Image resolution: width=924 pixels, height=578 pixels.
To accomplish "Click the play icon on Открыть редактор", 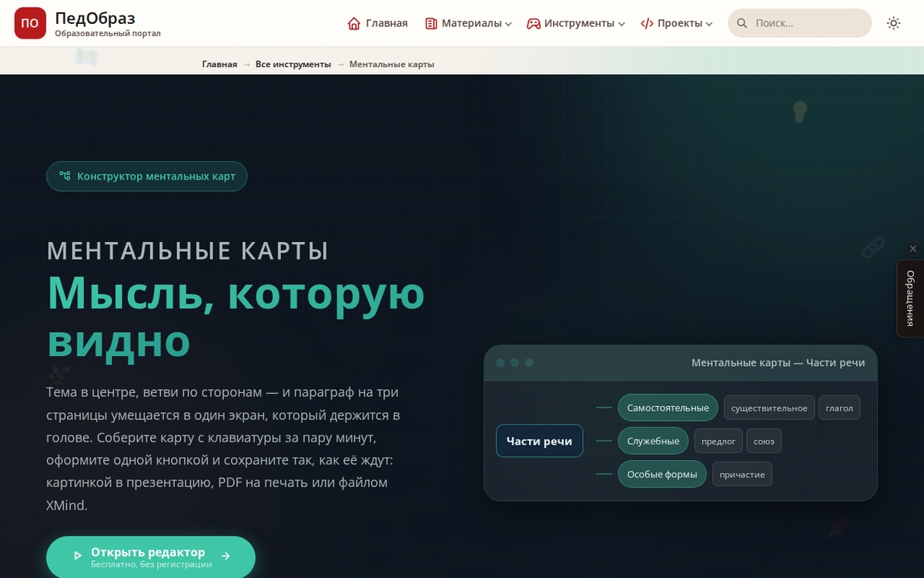I will click(x=77, y=555).
